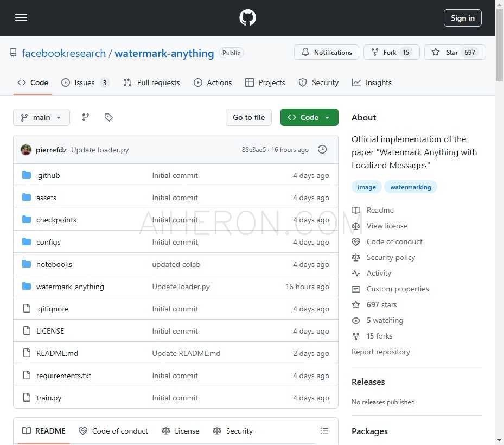The height and width of the screenshot is (445, 504).
Task: Open the tags icon beside branches
Action: [x=109, y=117]
